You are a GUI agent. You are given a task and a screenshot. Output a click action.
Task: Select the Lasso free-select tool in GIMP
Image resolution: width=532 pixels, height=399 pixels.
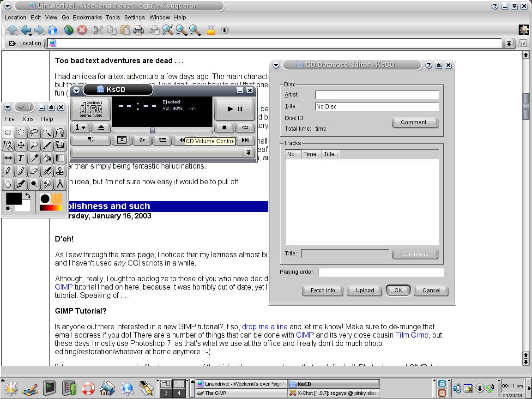pyautogui.click(x=34, y=133)
